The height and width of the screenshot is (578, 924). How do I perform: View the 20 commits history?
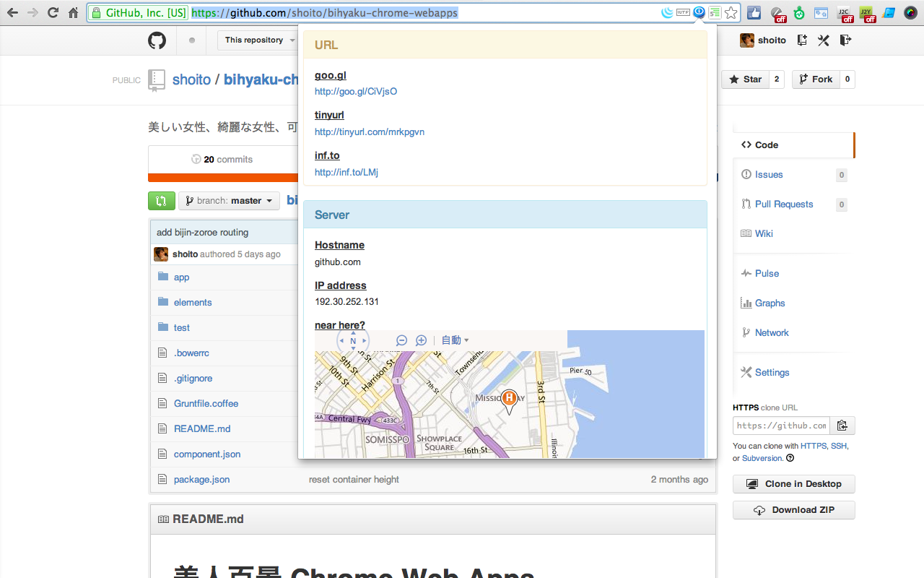pos(222,160)
